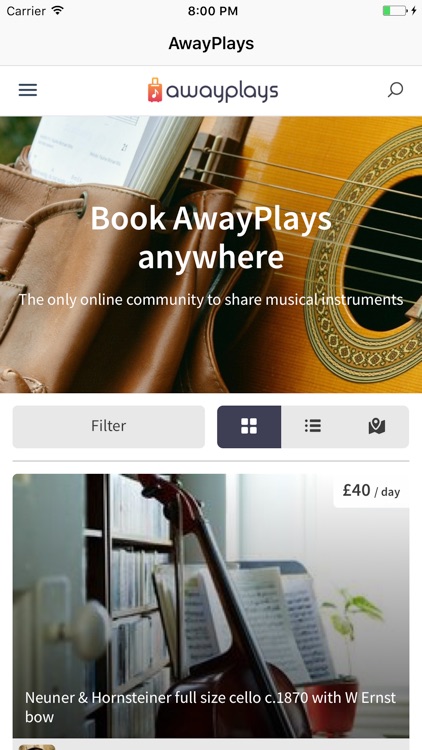Open the Neuner & Hornsteiner cello listing photo
The image size is (422, 750).
point(211,606)
